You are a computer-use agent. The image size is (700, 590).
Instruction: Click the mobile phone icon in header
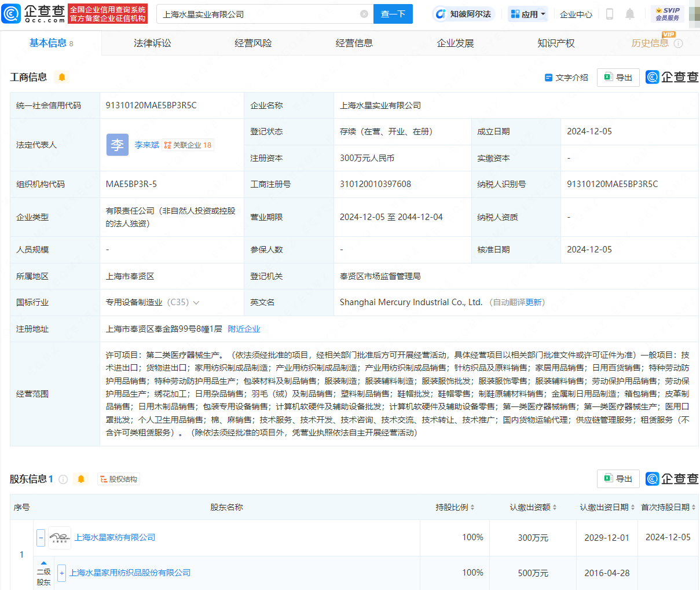click(x=610, y=14)
